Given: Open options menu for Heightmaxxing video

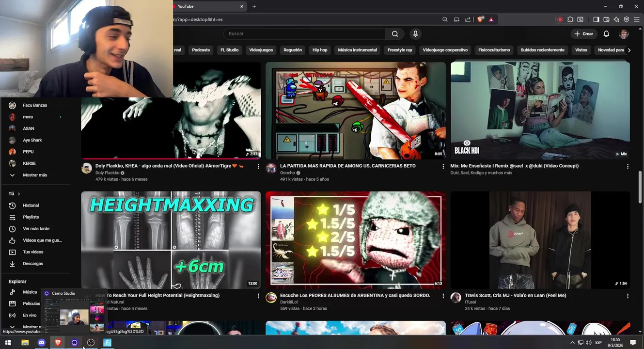Looking at the screenshot, I should [258, 296].
